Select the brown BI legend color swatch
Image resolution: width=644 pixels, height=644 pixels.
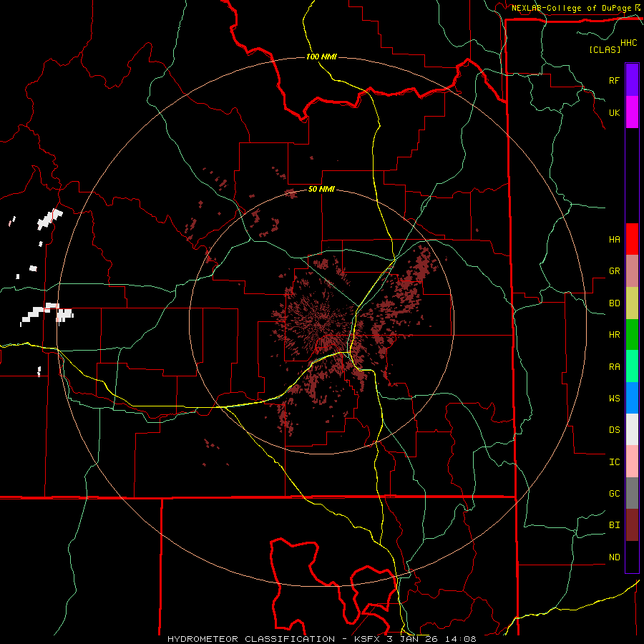pos(632,525)
